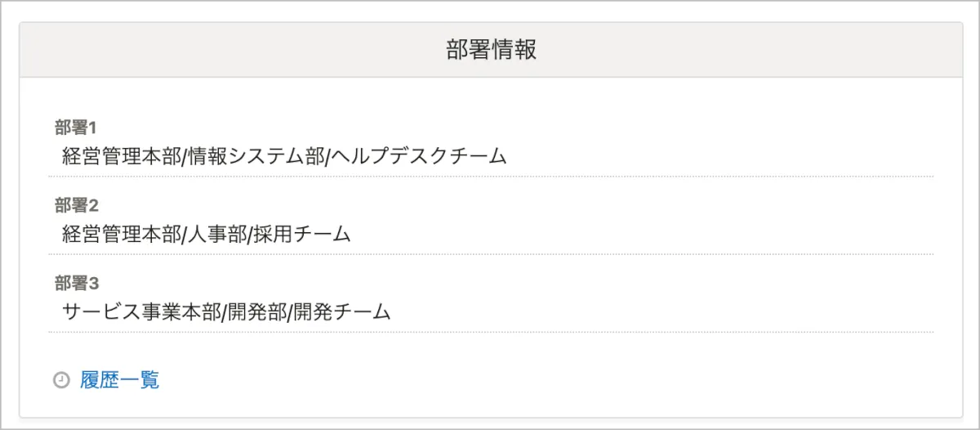Click the clock icon beside 履歴一覧
Image resolution: width=980 pixels, height=430 pixels.
(61, 380)
